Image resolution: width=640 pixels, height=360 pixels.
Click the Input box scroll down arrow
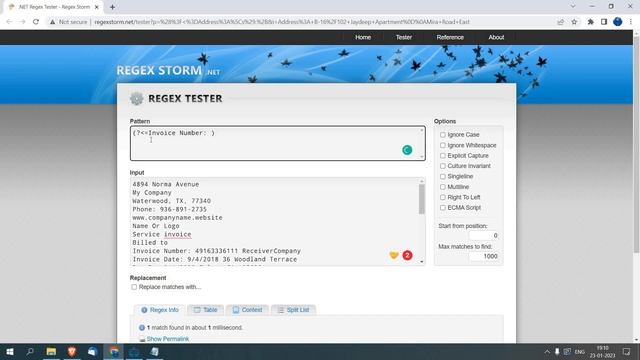click(x=422, y=262)
